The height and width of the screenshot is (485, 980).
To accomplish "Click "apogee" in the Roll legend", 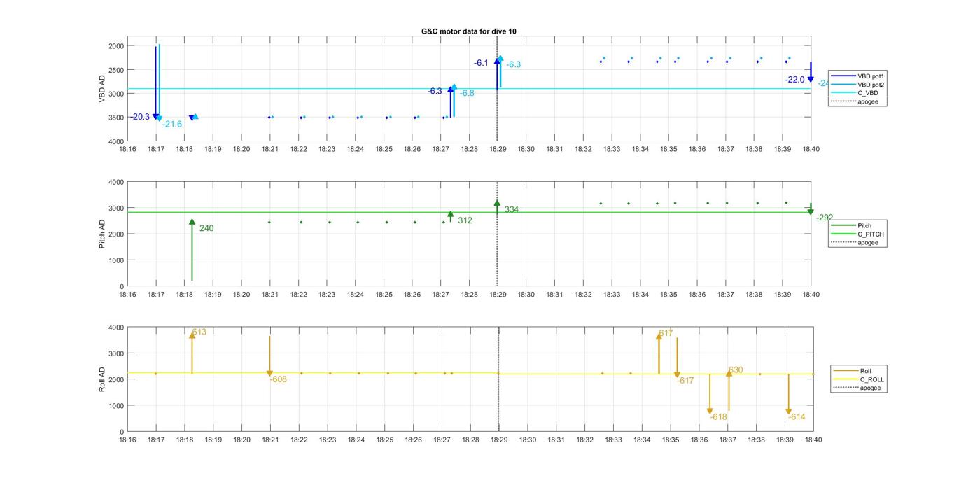I will (870, 388).
